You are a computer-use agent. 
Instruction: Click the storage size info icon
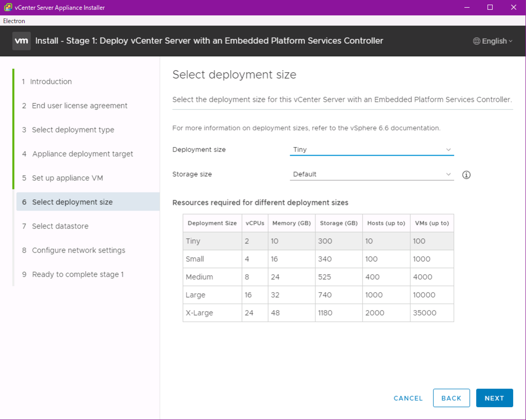[466, 175]
